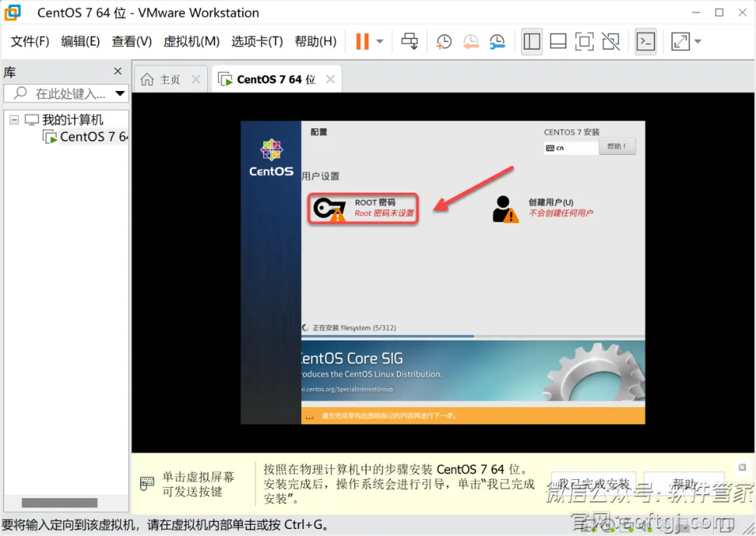Open the 文件(F) menu
Image resolution: width=756 pixels, height=536 pixels.
tap(30, 41)
